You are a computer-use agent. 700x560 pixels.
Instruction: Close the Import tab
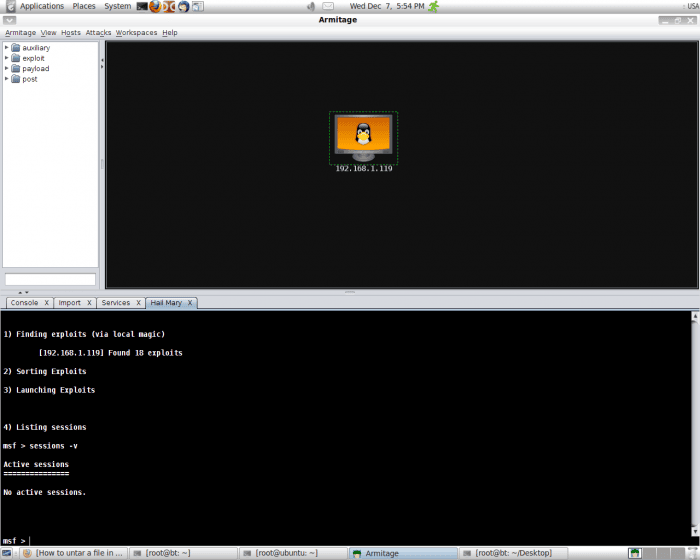point(89,303)
